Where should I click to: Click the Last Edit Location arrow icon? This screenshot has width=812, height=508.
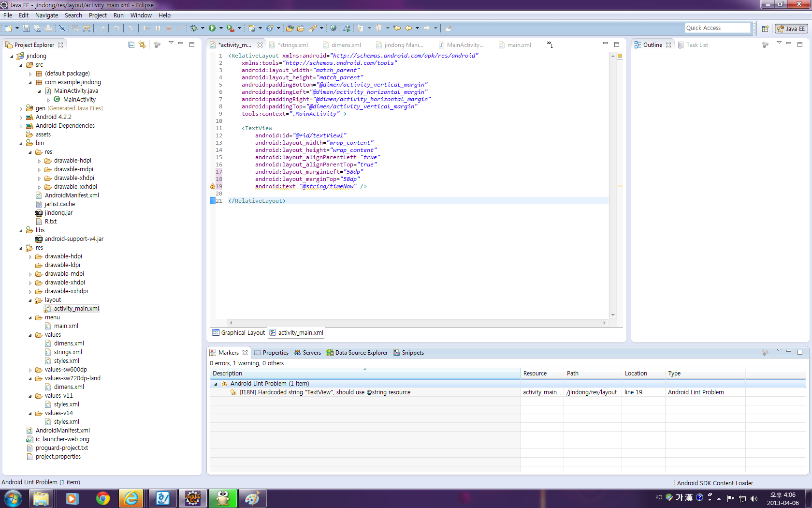[397, 28]
